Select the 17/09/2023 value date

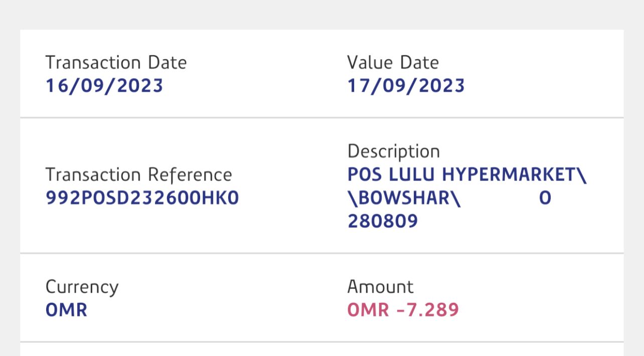click(406, 86)
